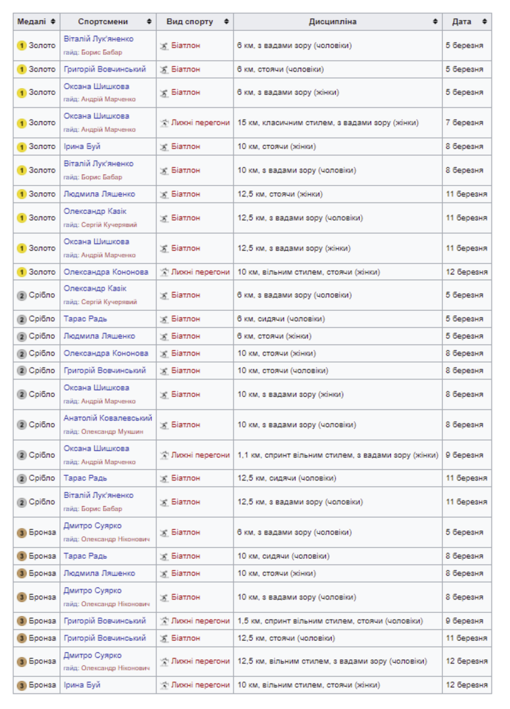The height and width of the screenshot is (709, 510).
Task: Open Лижні перегони link in 10 км gold row
Action: pyautogui.click(x=200, y=272)
